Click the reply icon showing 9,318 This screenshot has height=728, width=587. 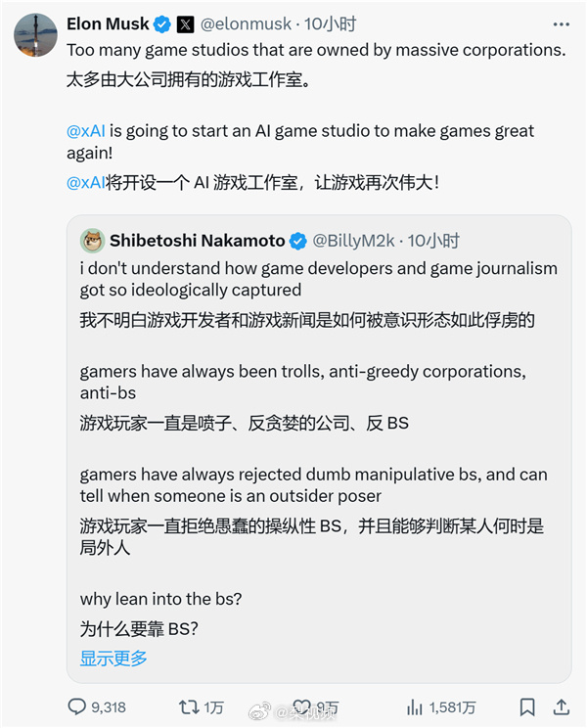(x=77, y=706)
